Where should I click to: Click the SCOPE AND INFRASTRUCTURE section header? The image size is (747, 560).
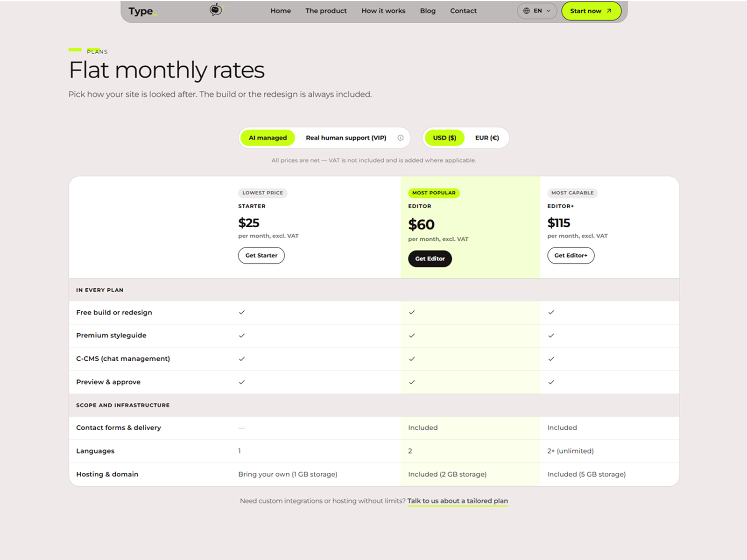(123, 405)
